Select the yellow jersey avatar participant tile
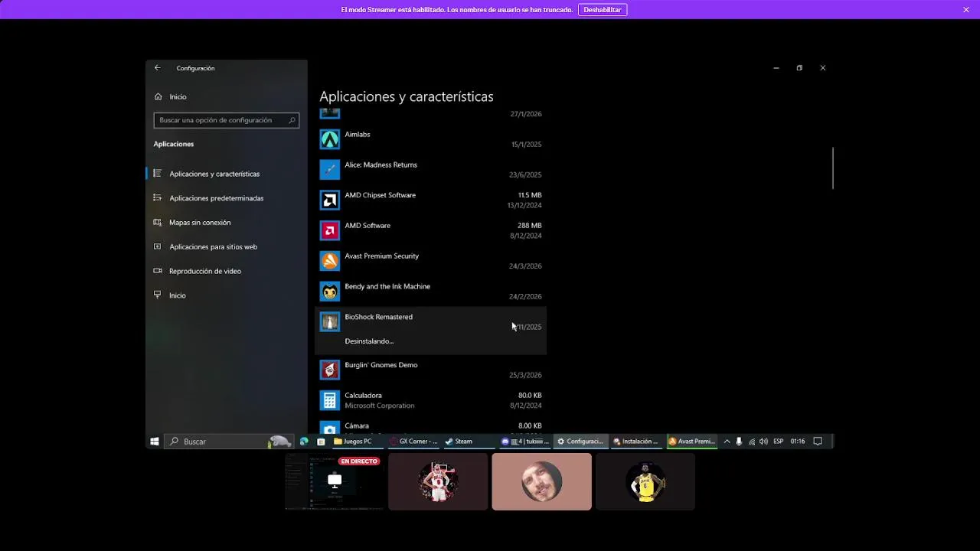This screenshot has height=551, width=980. tap(645, 481)
